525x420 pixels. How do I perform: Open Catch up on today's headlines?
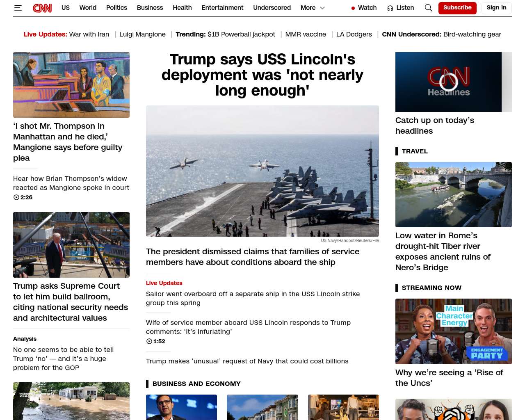[x=435, y=126]
